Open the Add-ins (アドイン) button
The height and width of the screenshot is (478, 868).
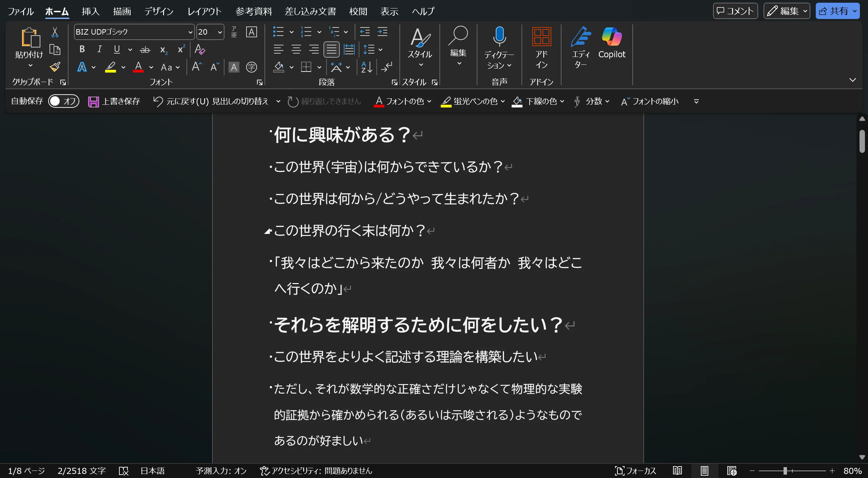541,47
